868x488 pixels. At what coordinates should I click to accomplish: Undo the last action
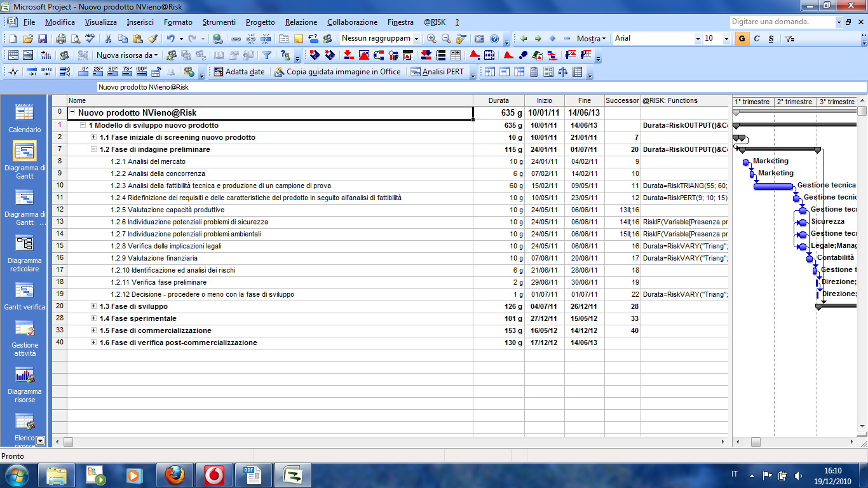tap(171, 39)
